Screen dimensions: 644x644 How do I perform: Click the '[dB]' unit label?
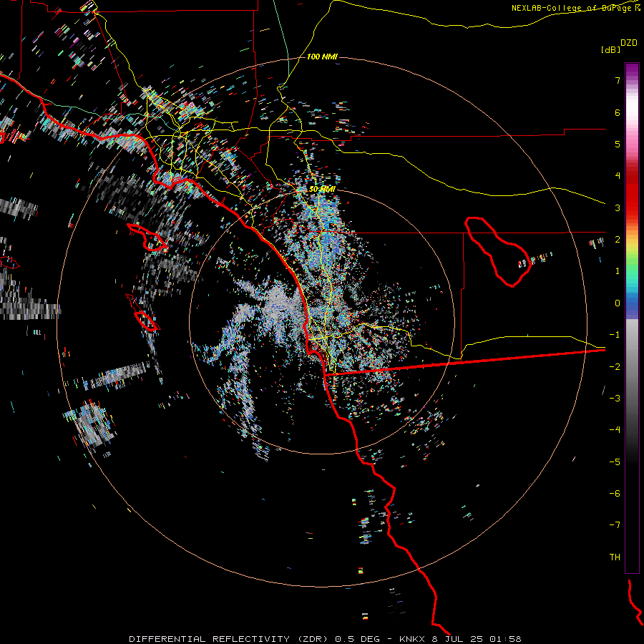point(610,49)
